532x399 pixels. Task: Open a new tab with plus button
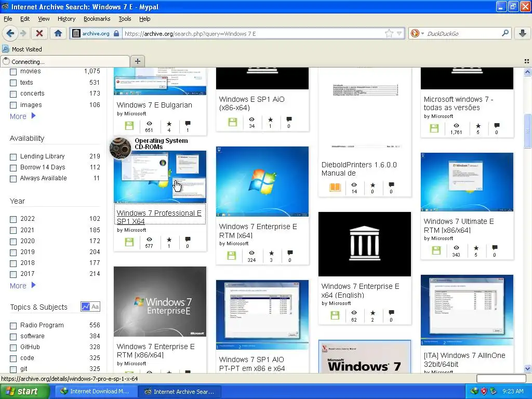[x=137, y=61]
